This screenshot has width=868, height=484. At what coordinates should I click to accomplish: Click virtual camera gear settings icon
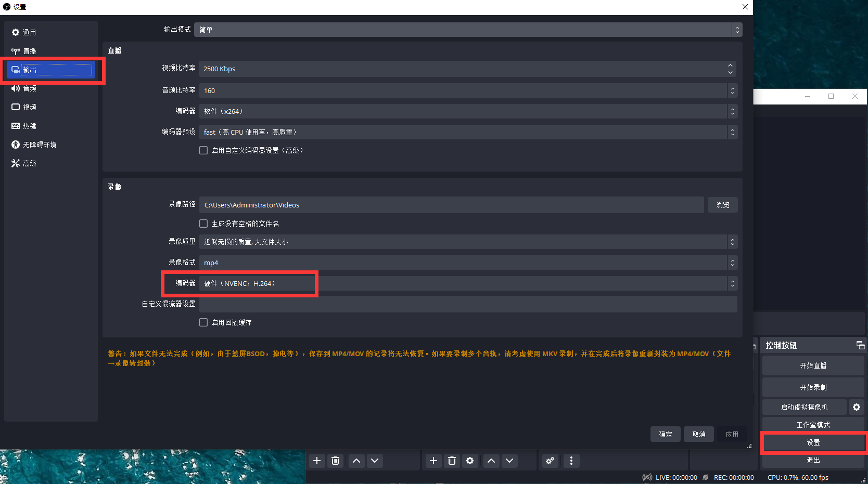[x=857, y=407]
